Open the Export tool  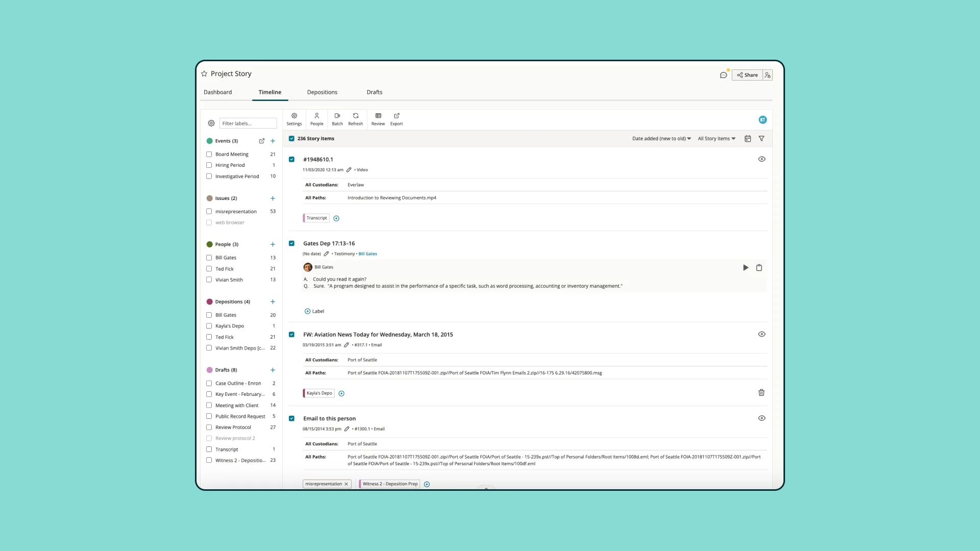(397, 119)
